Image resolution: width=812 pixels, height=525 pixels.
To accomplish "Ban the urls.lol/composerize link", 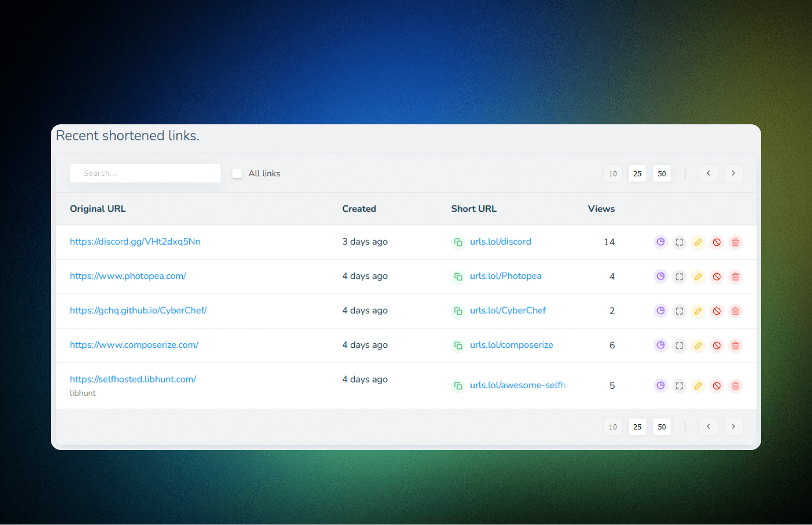I will coord(717,345).
